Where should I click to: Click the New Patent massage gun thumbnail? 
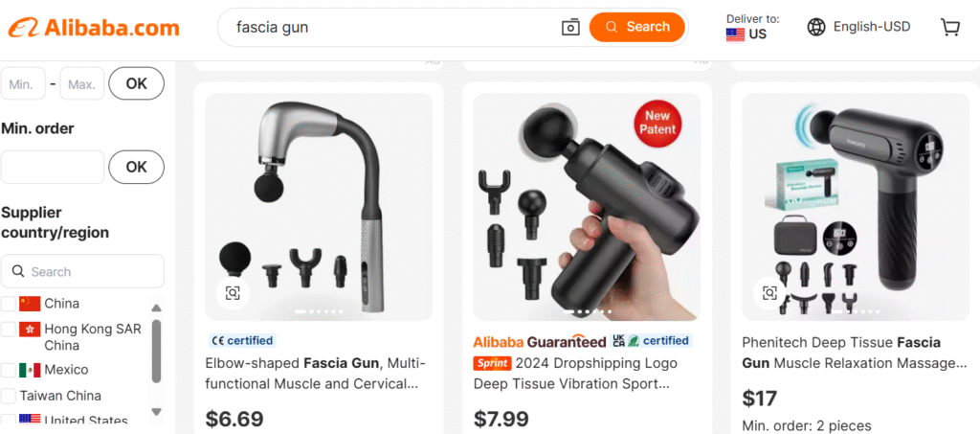[587, 207]
